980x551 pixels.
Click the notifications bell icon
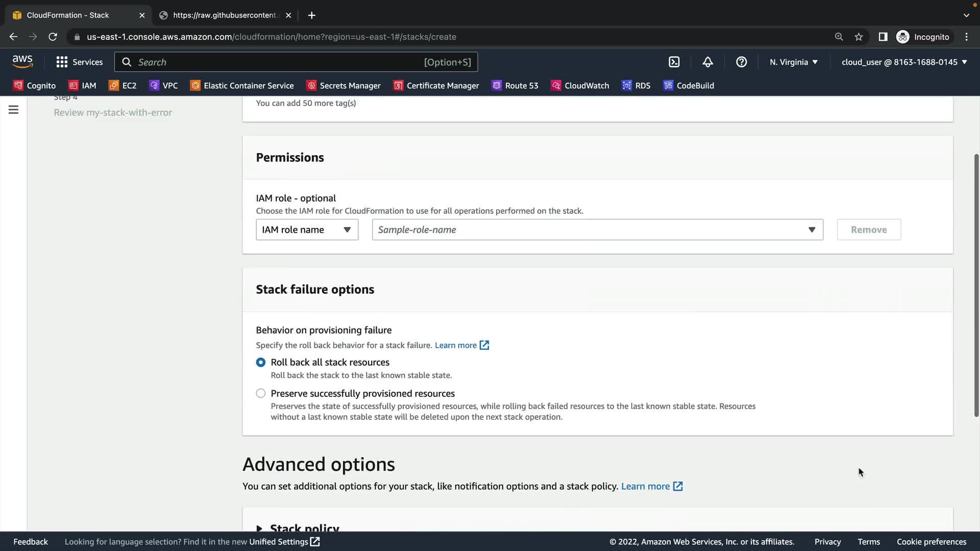pyautogui.click(x=707, y=62)
